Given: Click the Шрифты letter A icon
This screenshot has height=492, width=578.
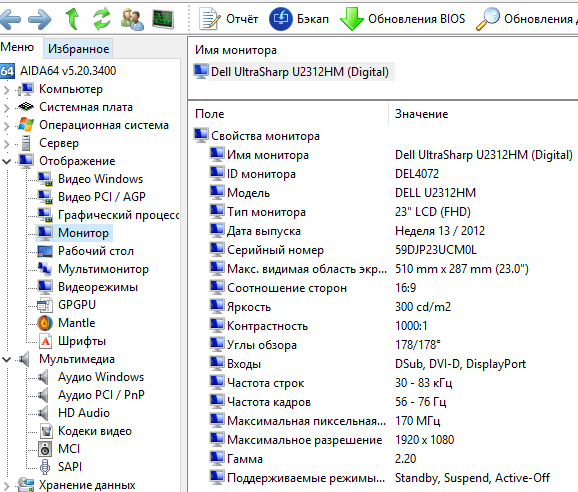Looking at the screenshot, I should 45,341.
